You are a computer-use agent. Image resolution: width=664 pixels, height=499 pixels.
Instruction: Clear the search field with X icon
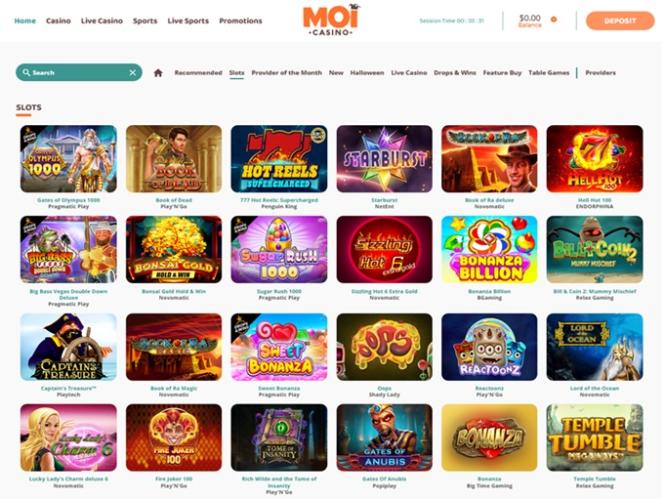(x=133, y=73)
